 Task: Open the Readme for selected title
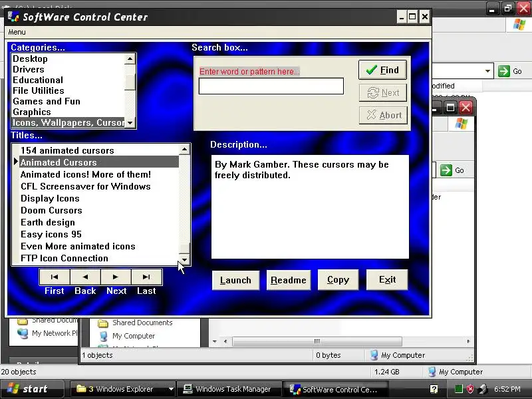click(x=289, y=280)
